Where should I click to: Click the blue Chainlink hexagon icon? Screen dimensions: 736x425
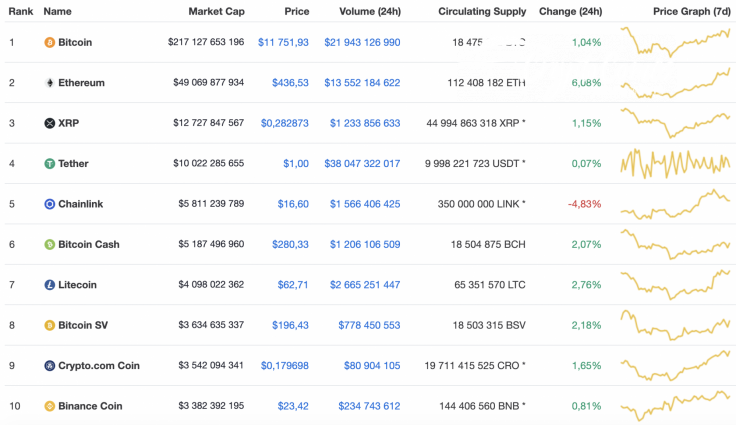pyautogui.click(x=49, y=204)
